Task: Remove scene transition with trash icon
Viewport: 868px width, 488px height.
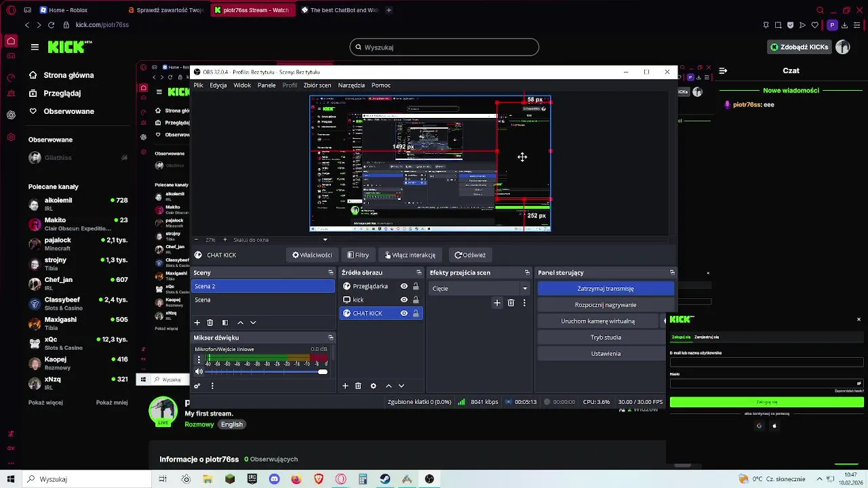Action: (x=511, y=303)
